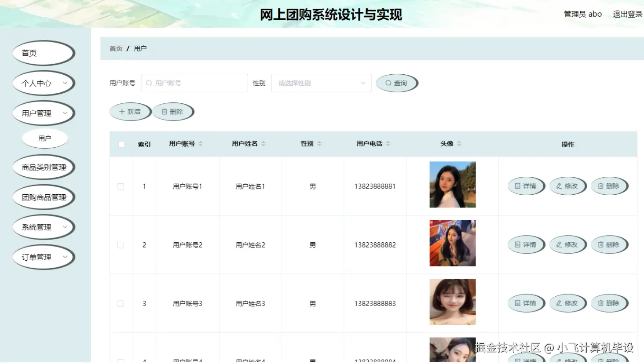
Task: Focus the 用户账号 search input field
Action: [194, 83]
